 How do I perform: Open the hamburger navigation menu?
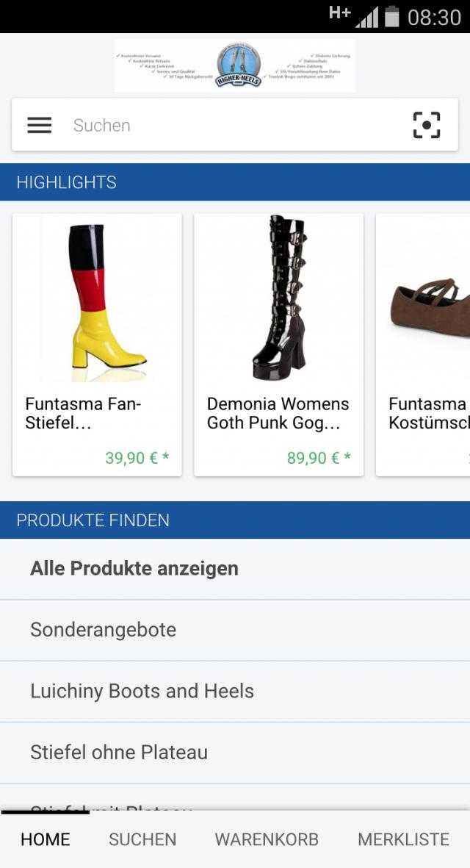click(38, 124)
